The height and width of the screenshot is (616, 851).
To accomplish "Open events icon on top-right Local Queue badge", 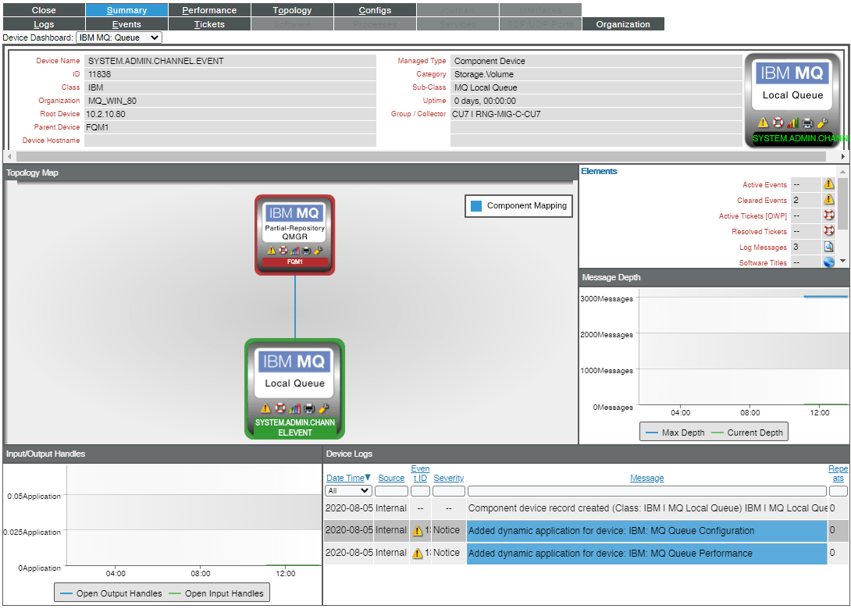I will click(x=763, y=123).
